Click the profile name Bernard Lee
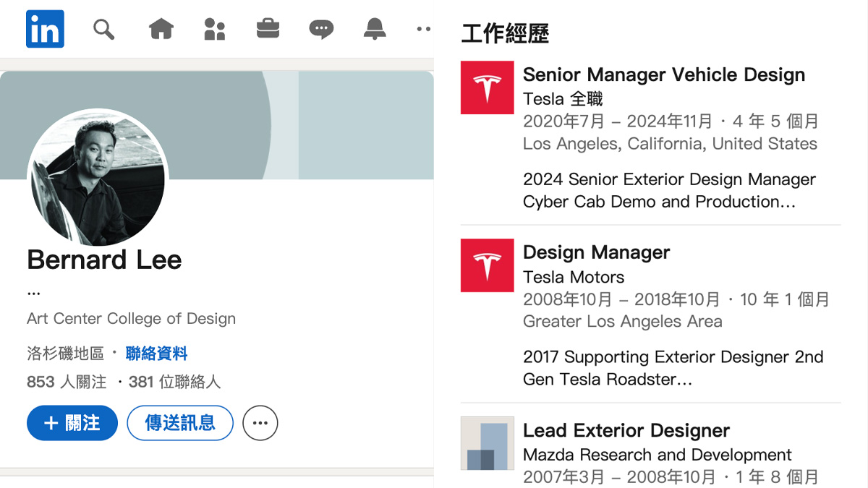Viewport: 868px width, 488px height. (x=104, y=260)
